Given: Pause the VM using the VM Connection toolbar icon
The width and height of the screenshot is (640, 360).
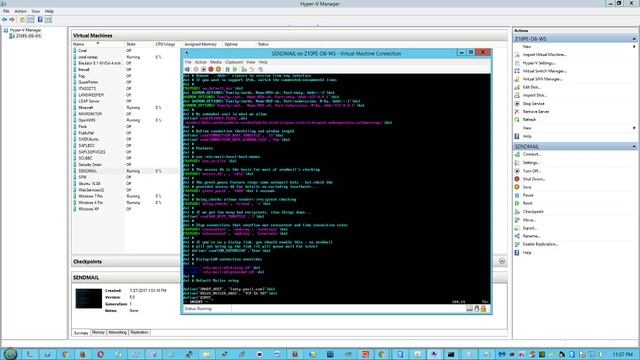Looking at the screenshot, I should point(227,69).
